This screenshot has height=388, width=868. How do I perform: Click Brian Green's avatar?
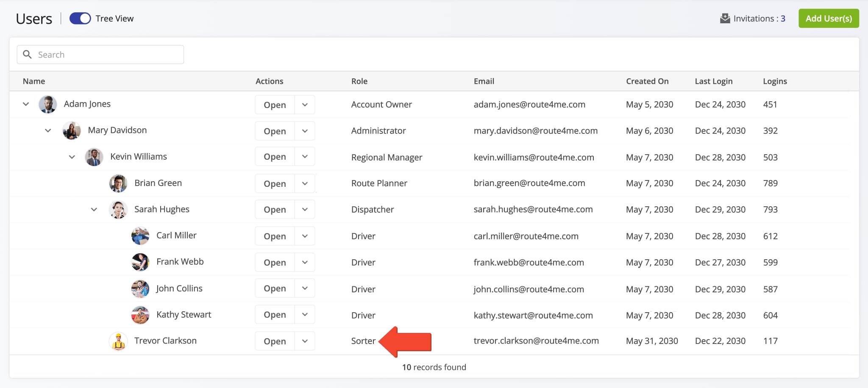118,183
